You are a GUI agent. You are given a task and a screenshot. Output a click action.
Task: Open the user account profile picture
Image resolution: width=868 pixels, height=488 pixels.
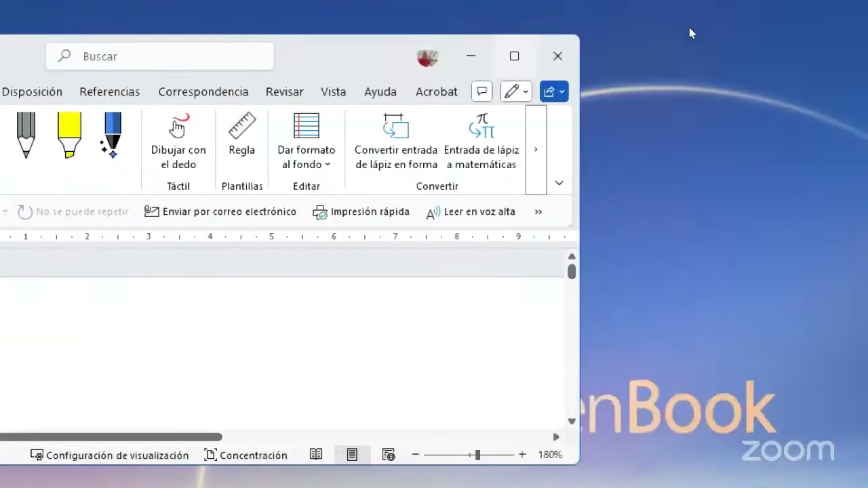(x=427, y=57)
